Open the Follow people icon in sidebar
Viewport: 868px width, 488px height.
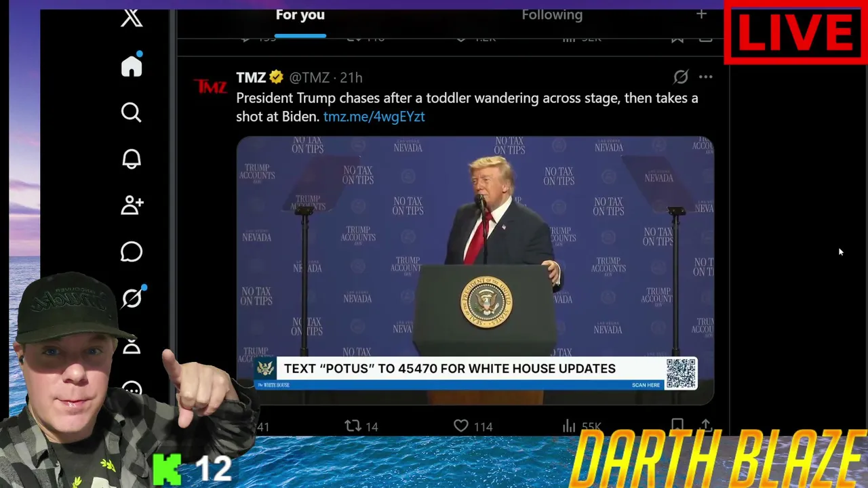pos(132,205)
